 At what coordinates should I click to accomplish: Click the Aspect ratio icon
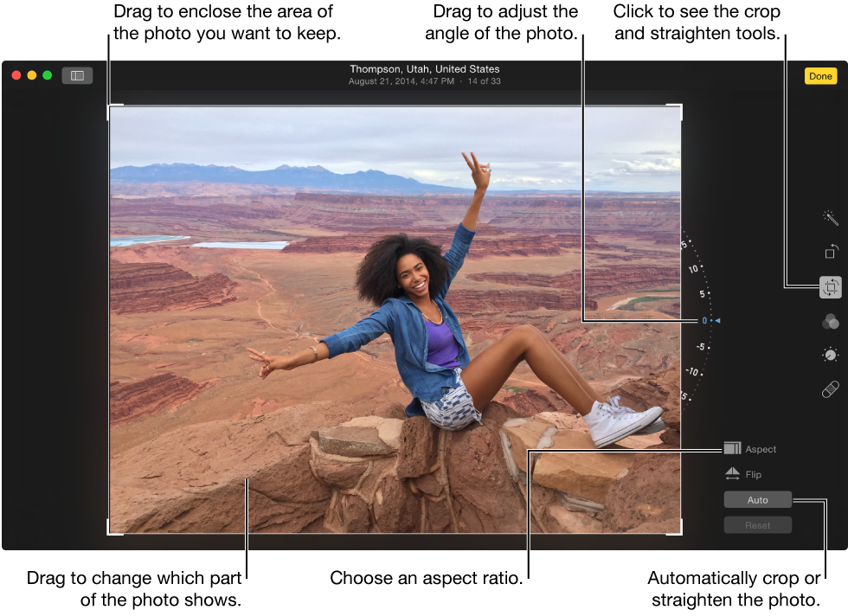coord(731,448)
